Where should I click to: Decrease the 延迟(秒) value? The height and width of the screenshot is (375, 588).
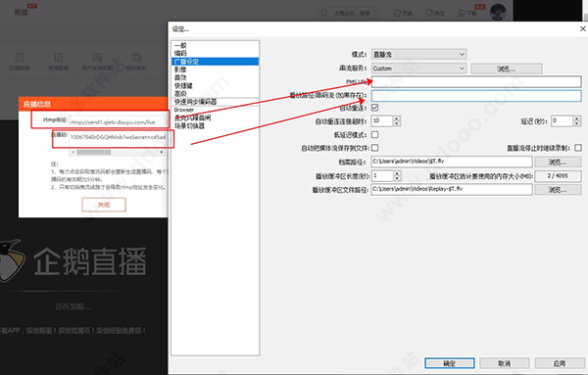pos(577,123)
